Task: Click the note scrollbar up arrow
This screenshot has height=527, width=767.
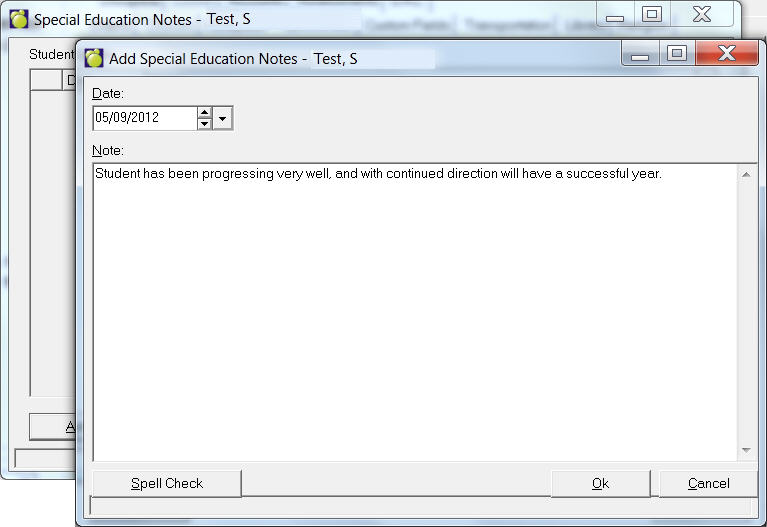Action: tap(746, 175)
